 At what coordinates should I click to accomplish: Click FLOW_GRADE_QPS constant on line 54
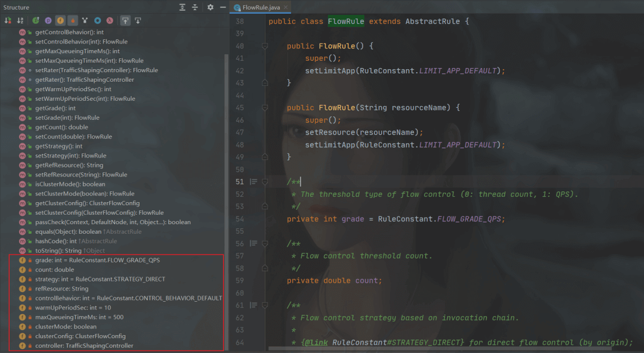(x=469, y=219)
